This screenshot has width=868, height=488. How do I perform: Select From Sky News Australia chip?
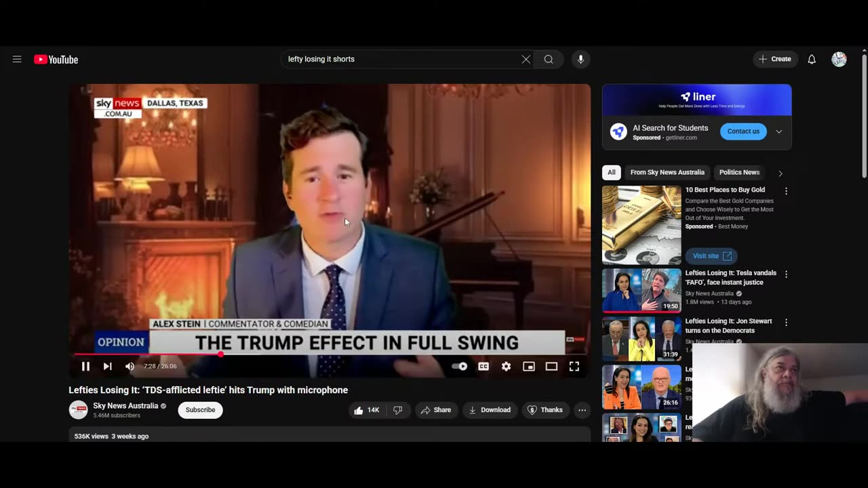667,172
